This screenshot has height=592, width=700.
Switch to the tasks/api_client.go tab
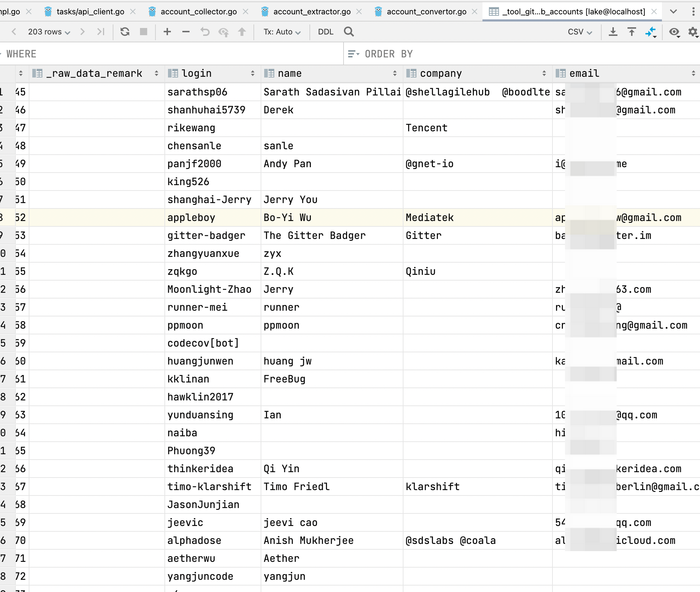click(x=90, y=11)
